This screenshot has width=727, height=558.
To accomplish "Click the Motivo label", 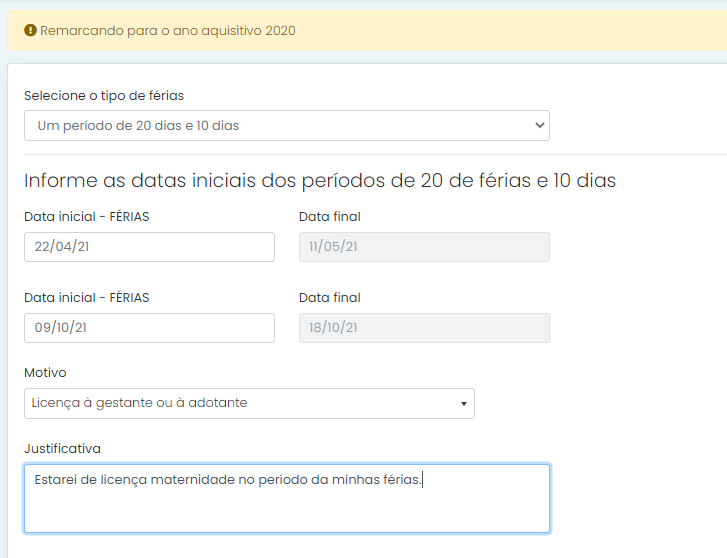I will coord(45,372).
